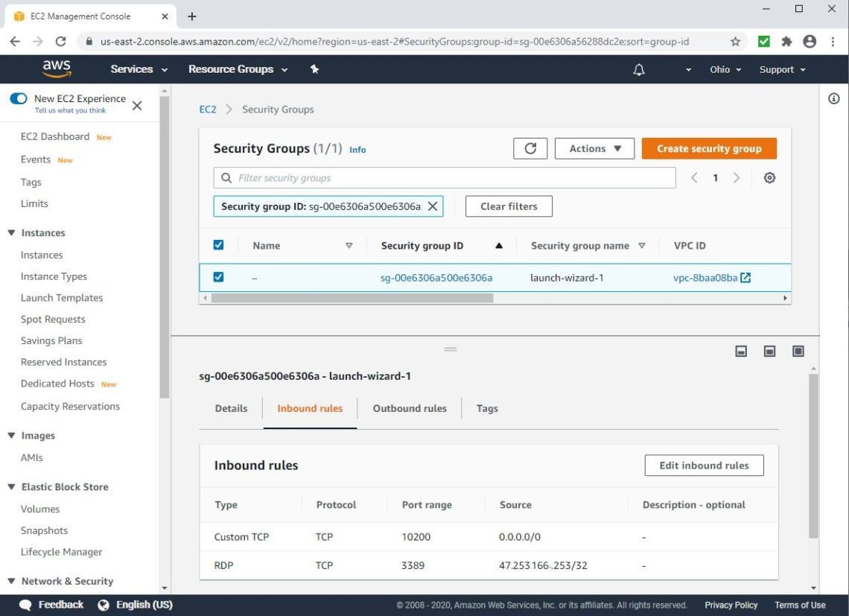Open the table preferences gear icon
The image size is (849, 616).
(769, 178)
